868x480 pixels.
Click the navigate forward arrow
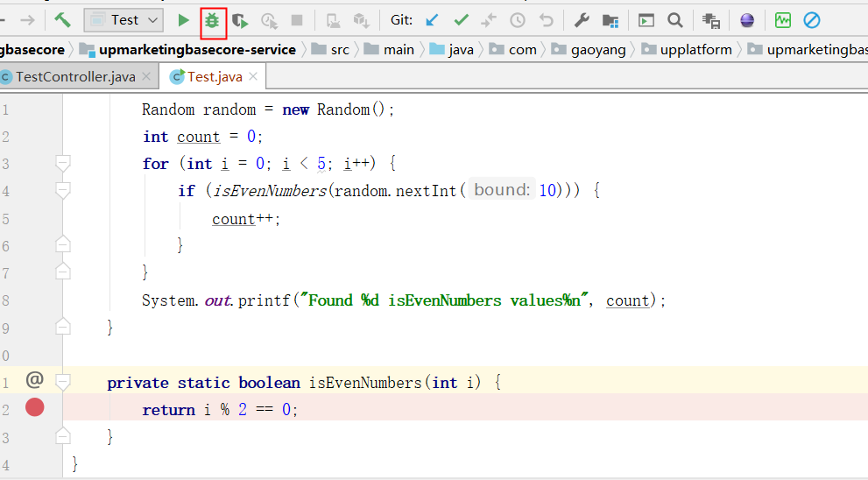[27, 20]
